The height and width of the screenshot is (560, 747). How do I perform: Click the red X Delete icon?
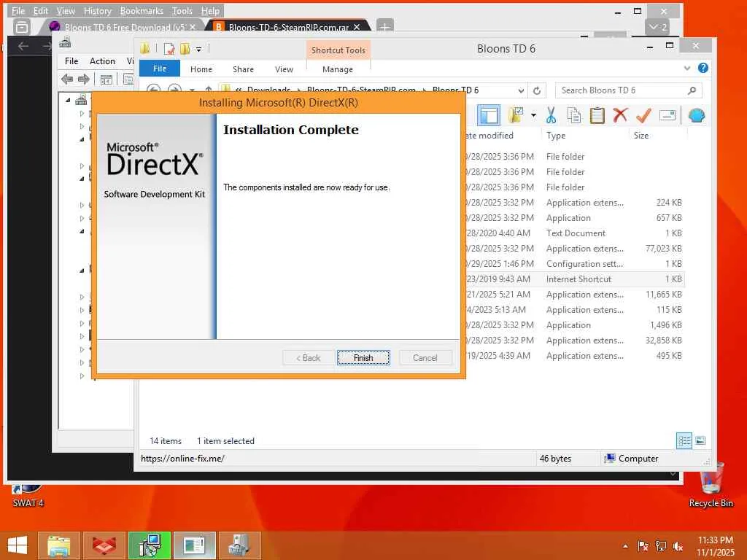pyautogui.click(x=620, y=115)
